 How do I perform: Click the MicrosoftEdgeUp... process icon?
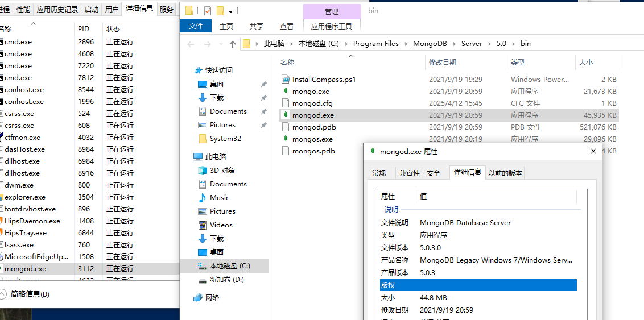pos(1,257)
